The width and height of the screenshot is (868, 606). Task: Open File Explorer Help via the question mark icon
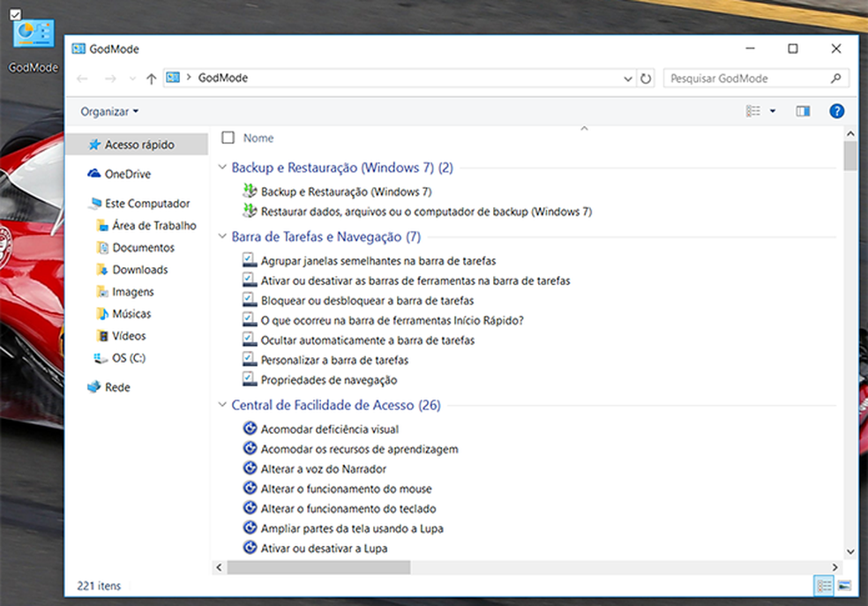click(x=836, y=111)
